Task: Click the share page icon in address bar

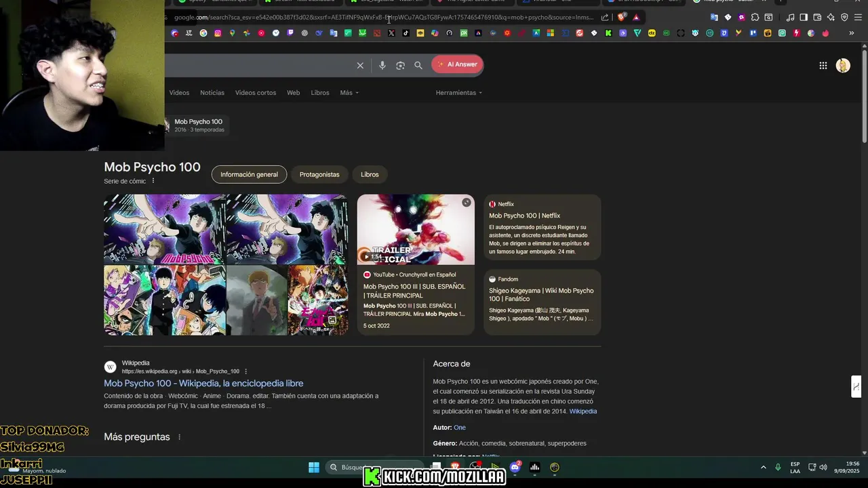Action: click(x=605, y=18)
